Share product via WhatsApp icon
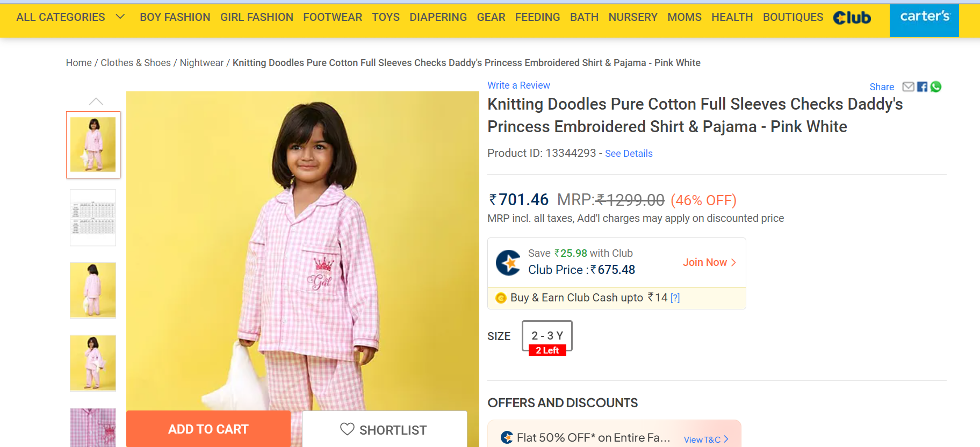 pos(936,87)
